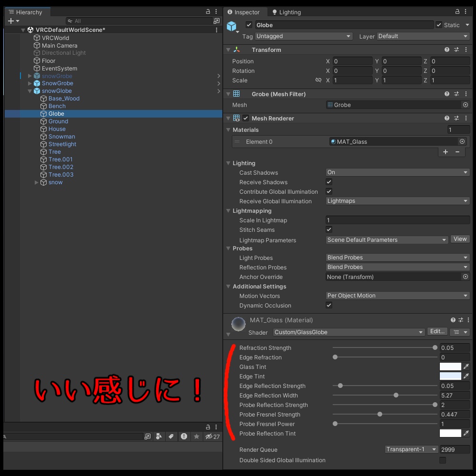Open the Transform component help icon
This screenshot has height=476, width=476.
447,50
